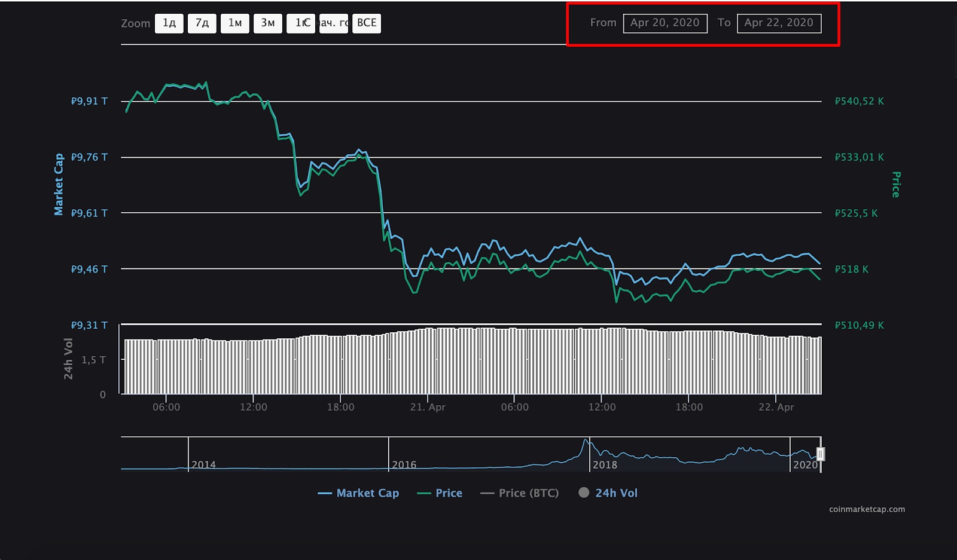957x560 pixels.
Task: Click the 24h Vol axis title
Action: click(x=68, y=359)
